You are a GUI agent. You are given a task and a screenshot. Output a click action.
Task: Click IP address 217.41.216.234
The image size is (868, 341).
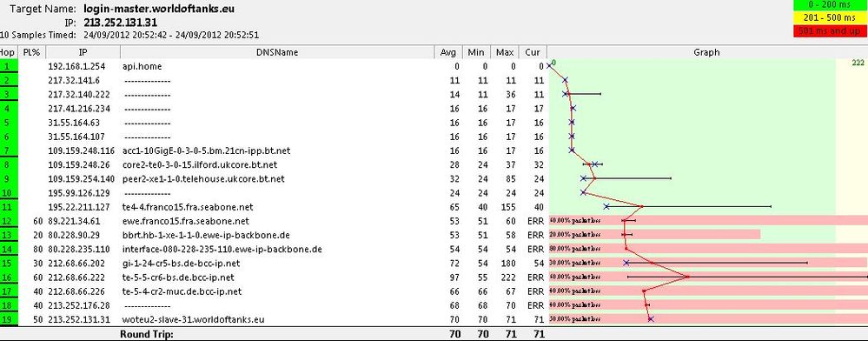78,109
